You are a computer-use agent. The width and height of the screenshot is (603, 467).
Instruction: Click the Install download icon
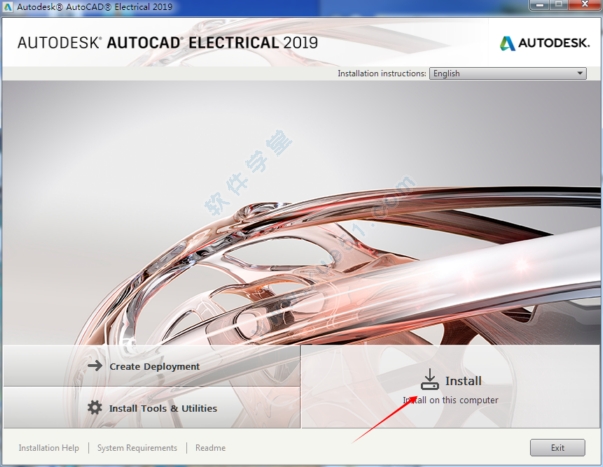coord(429,379)
